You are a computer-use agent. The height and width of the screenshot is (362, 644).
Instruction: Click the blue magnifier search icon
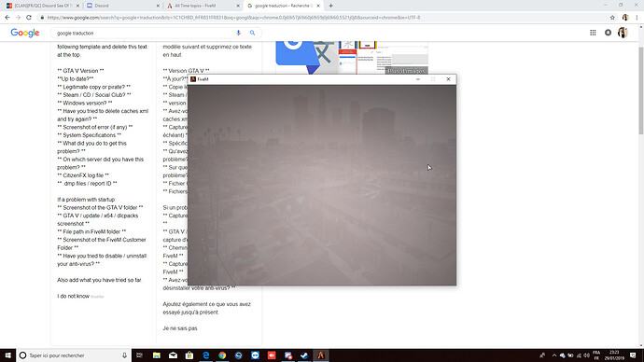(252, 33)
